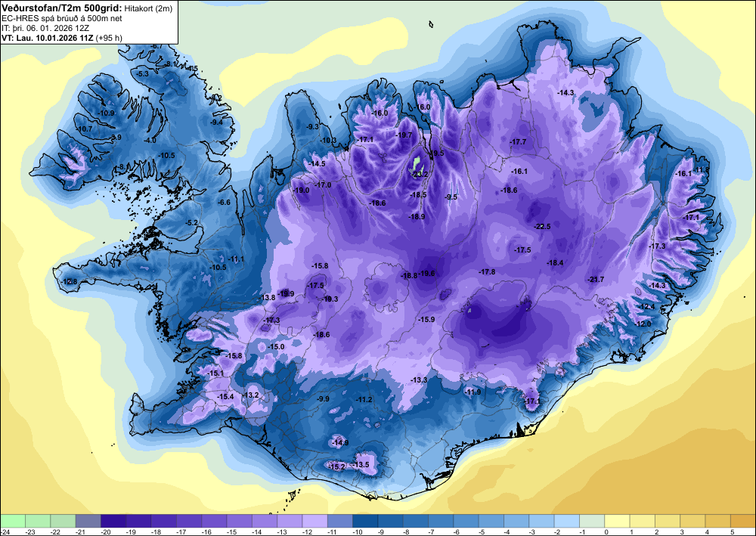Click the -21.7 temperature value
756x536 pixels.
pyautogui.click(x=596, y=280)
